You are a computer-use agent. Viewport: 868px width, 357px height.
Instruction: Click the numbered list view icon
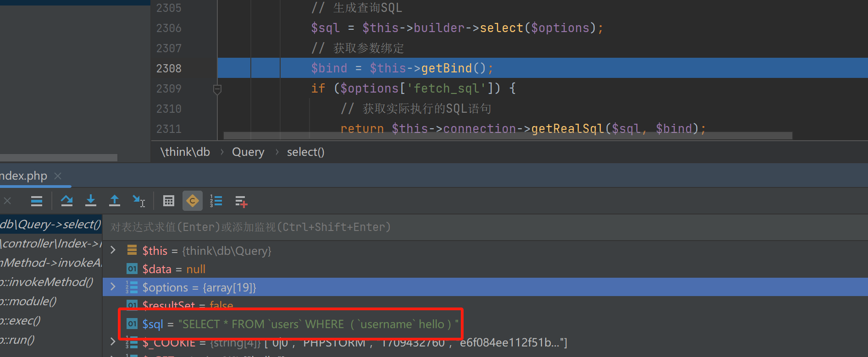point(216,201)
